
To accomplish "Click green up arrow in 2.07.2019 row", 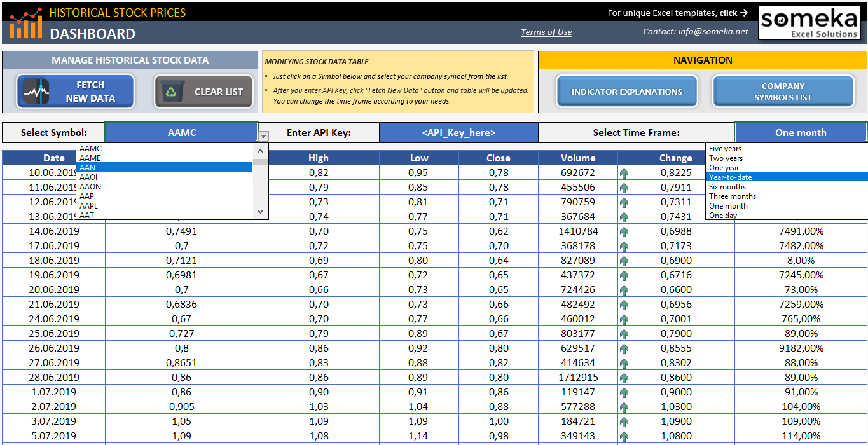I will (x=624, y=407).
